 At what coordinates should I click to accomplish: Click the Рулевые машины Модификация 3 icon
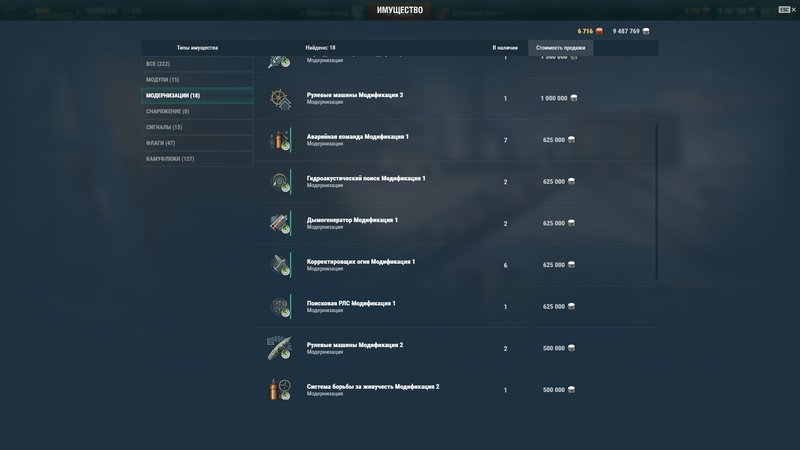[279, 99]
